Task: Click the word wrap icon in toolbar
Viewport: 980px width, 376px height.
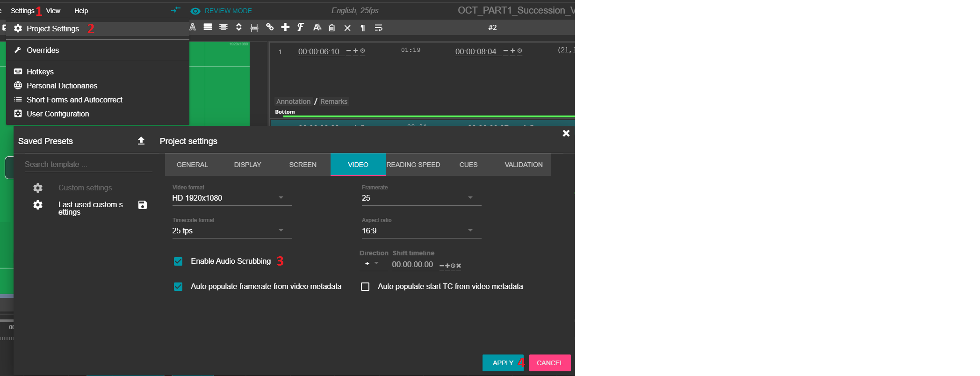Action: point(379,28)
